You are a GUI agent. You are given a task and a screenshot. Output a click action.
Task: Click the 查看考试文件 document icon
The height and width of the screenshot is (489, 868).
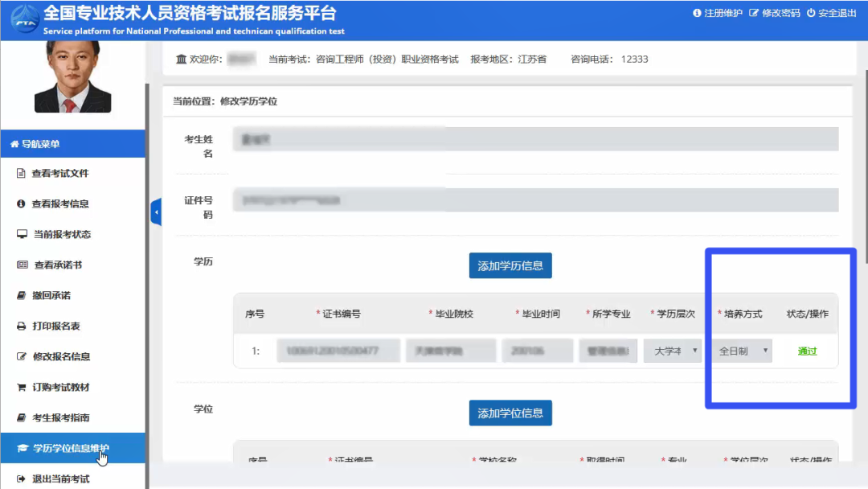22,174
